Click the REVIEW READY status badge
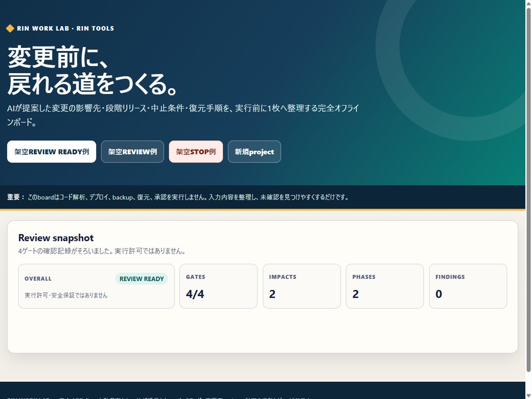This screenshot has height=399, width=532. tap(141, 279)
